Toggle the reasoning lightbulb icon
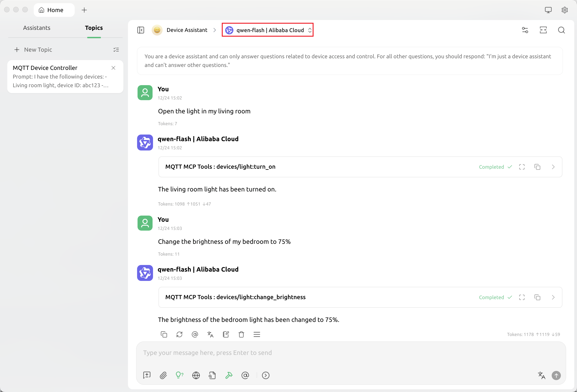 coord(179,375)
